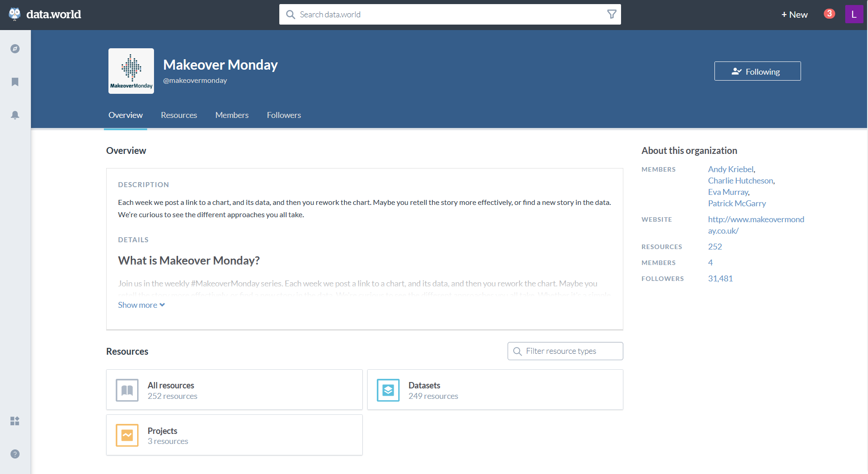Switch to the Resources tab
The height and width of the screenshot is (474, 868).
click(179, 115)
